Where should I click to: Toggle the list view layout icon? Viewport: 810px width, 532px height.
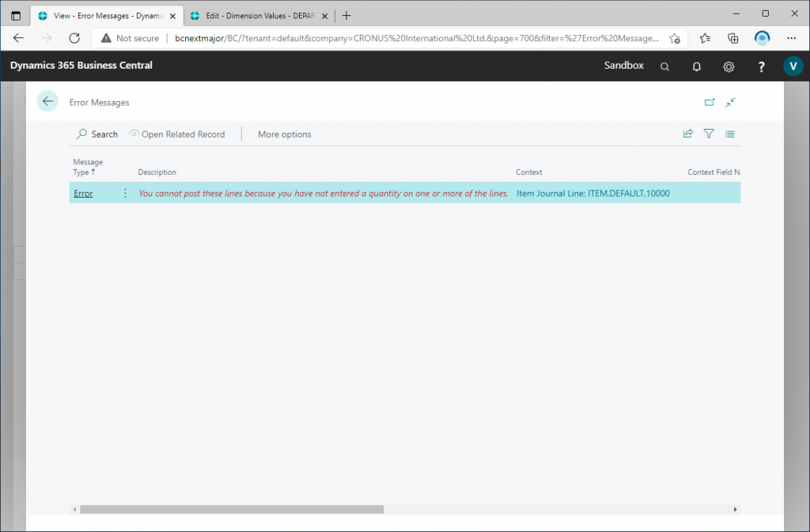[730, 134]
